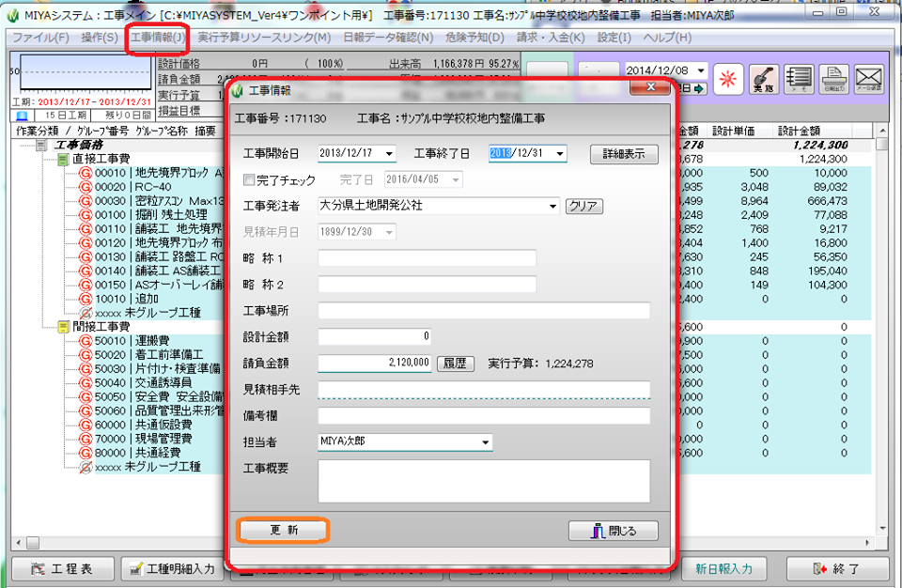Open the 実行予算リソースリンク(M) menu
Image resolution: width=902 pixels, height=588 pixels.
pyautogui.click(x=264, y=38)
